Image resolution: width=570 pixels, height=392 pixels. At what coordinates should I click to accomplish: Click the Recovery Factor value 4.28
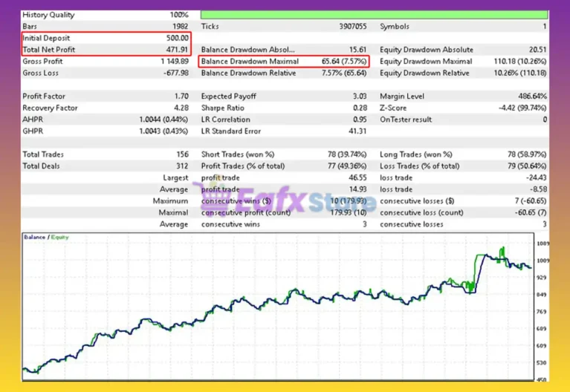pos(181,108)
